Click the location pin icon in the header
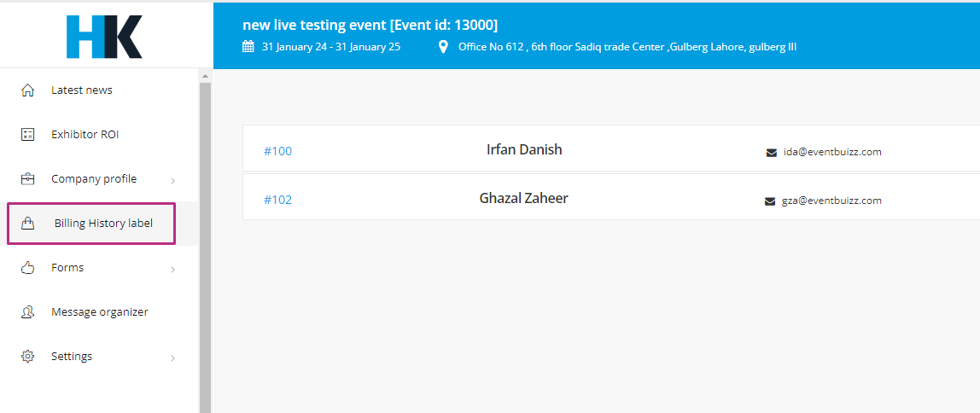This screenshot has width=980, height=413. pos(443,47)
